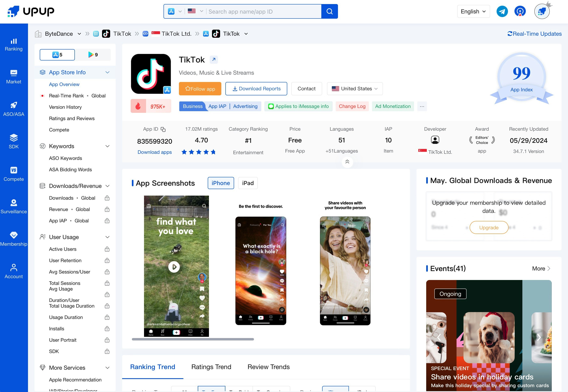Click the developer avatar icon

click(x=435, y=140)
